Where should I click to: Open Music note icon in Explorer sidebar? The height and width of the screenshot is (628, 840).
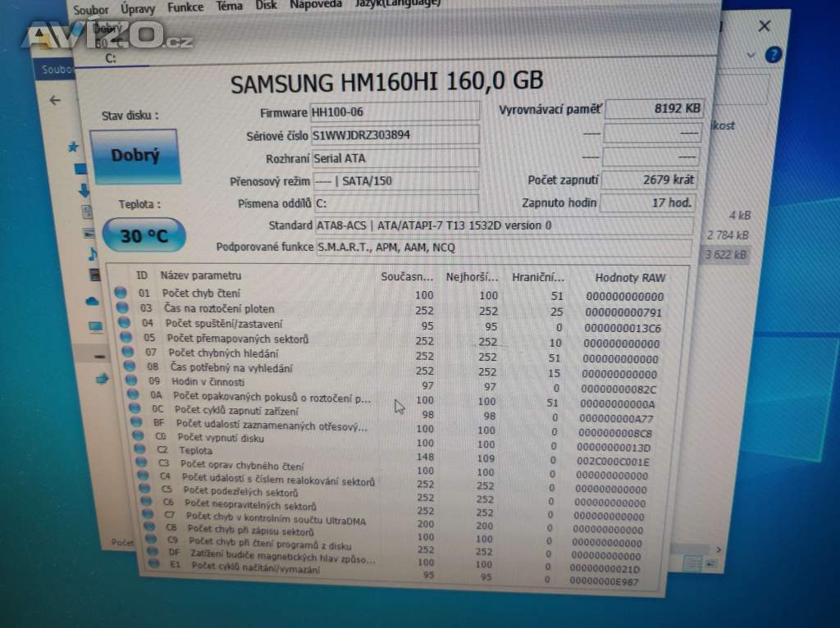pos(93,253)
